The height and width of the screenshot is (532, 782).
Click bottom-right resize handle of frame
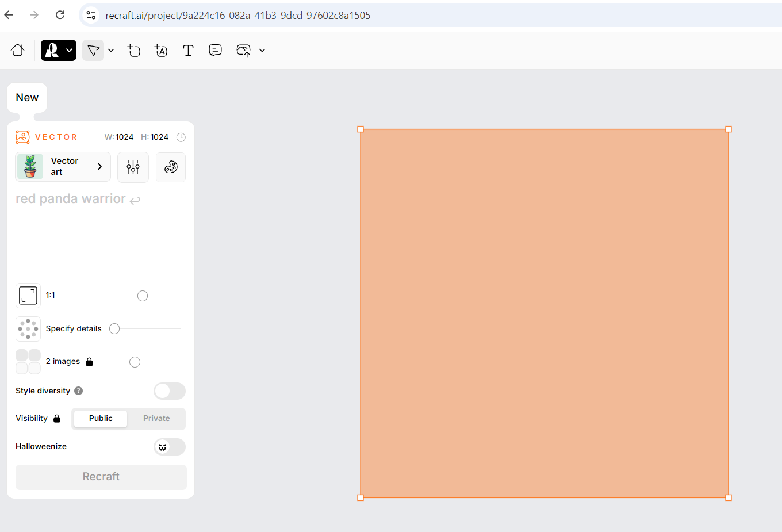[729, 497]
